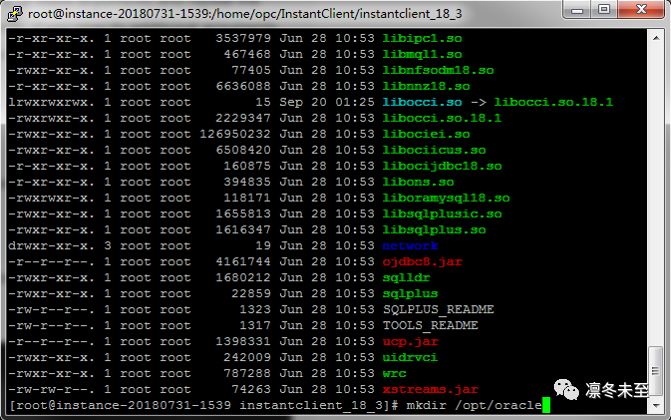Image resolution: width=671 pixels, height=420 pixels.
Task: Click the vertical scrollbar thumb
Action: click(x=656, y=371)
